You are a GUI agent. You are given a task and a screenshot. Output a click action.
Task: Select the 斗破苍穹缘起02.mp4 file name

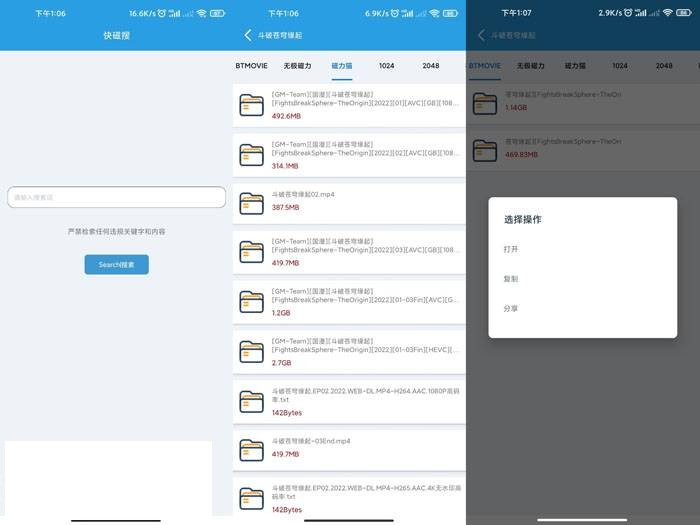303,194
